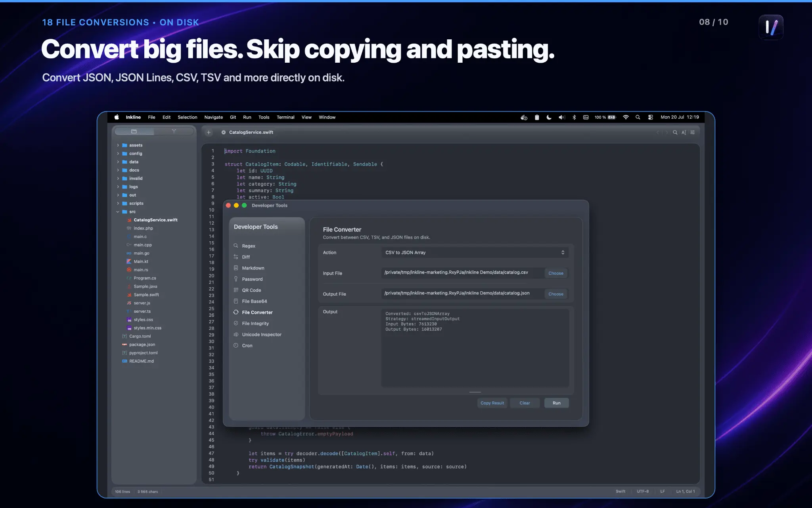Open the Apple menu
Screen dimensions: 812x508
click(x=117, y=117)
